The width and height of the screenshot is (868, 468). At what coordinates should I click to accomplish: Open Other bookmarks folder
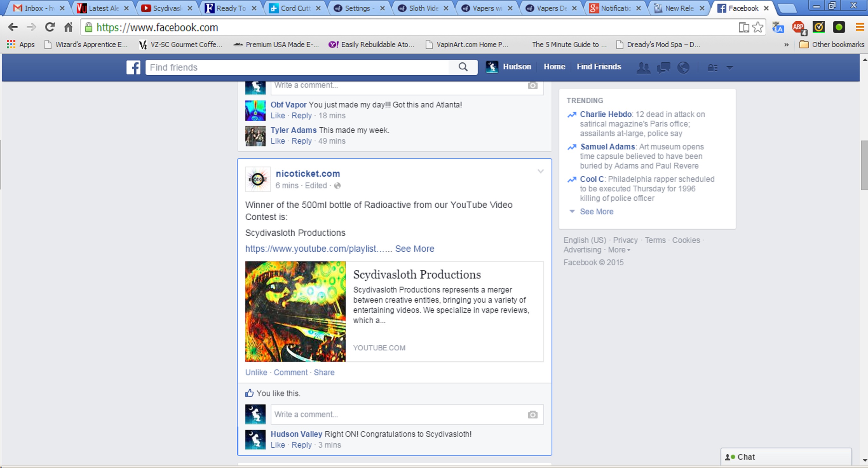click(x=831, y=45)
